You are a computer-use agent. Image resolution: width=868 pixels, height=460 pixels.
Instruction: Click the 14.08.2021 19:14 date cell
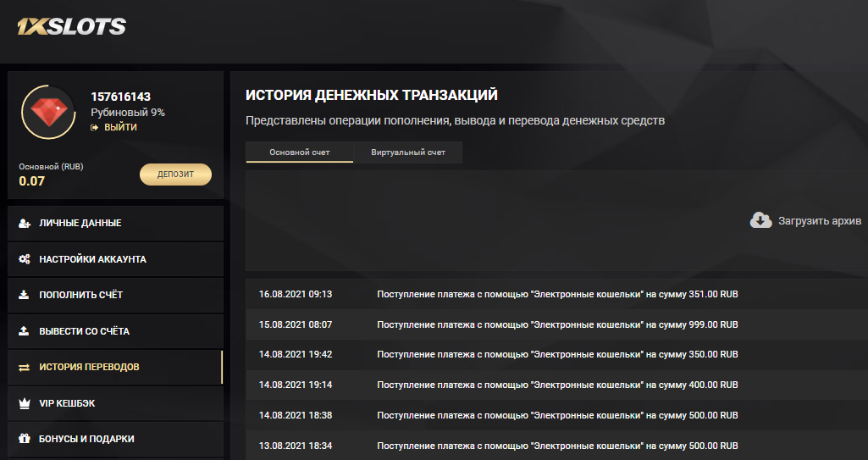click(x=296, y=385)
